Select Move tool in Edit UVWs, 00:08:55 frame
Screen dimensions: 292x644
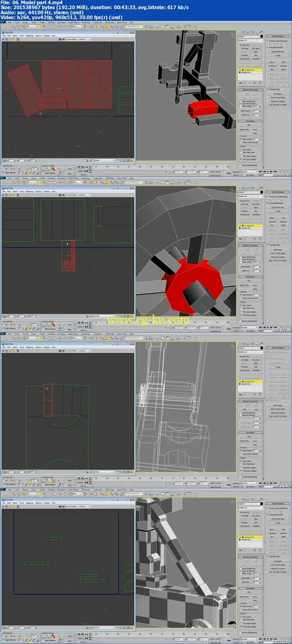[3, 39]
